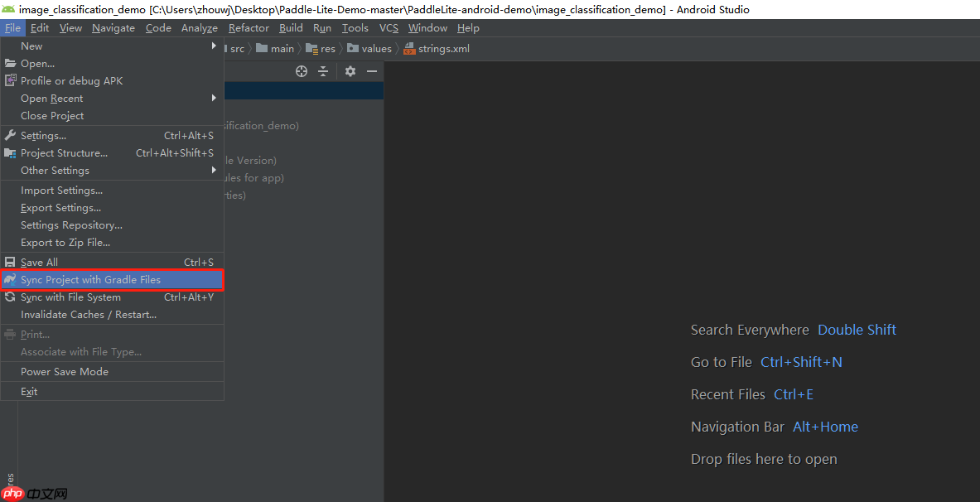980x502 pixels.
Task: Choose Sync Project with Gradle Files
Action: [x=90, y=280]
